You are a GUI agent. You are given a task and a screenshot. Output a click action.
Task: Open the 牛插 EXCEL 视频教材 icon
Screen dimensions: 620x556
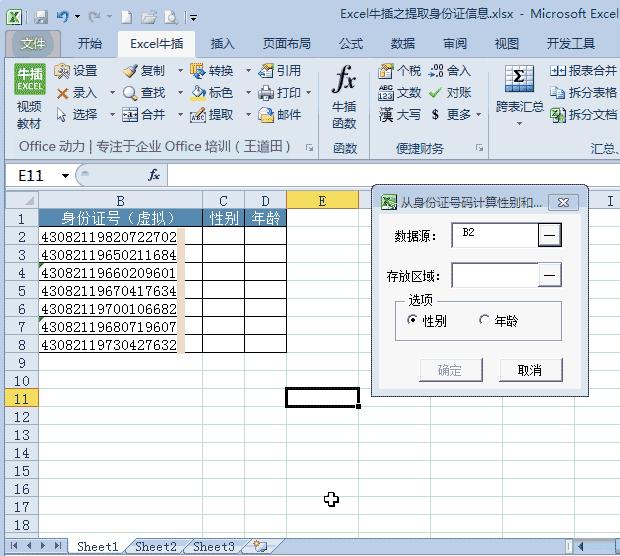[x=30, y=97]
